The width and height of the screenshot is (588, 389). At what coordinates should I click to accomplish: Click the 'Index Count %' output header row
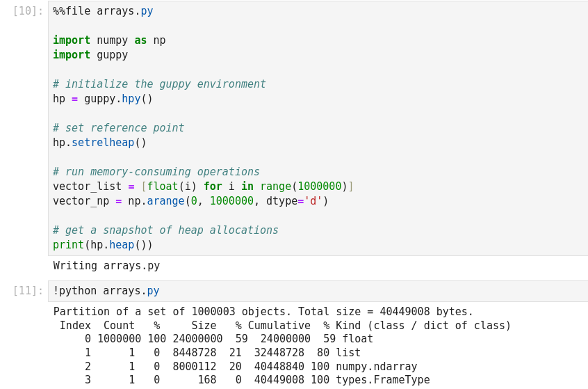click(x=285, y=326)
